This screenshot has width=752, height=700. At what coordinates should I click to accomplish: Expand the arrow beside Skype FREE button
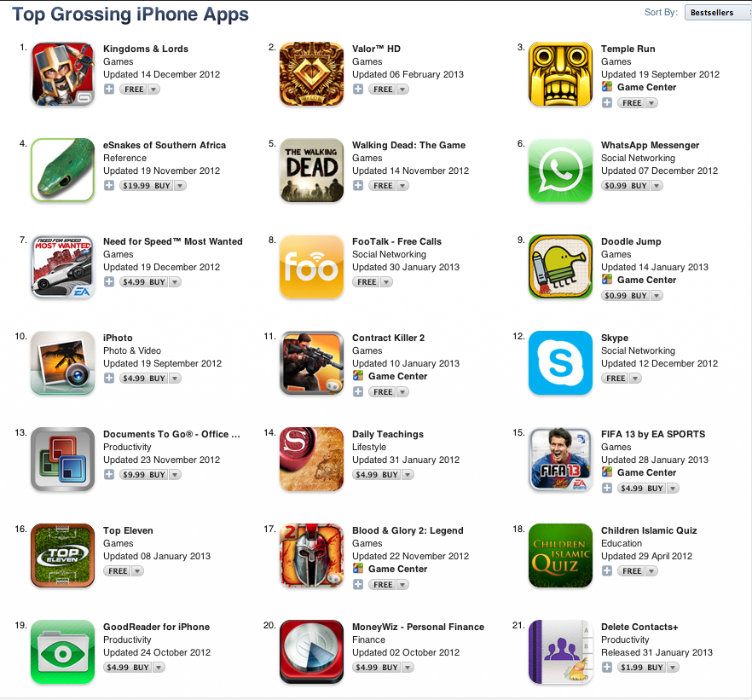pos(635,379)
